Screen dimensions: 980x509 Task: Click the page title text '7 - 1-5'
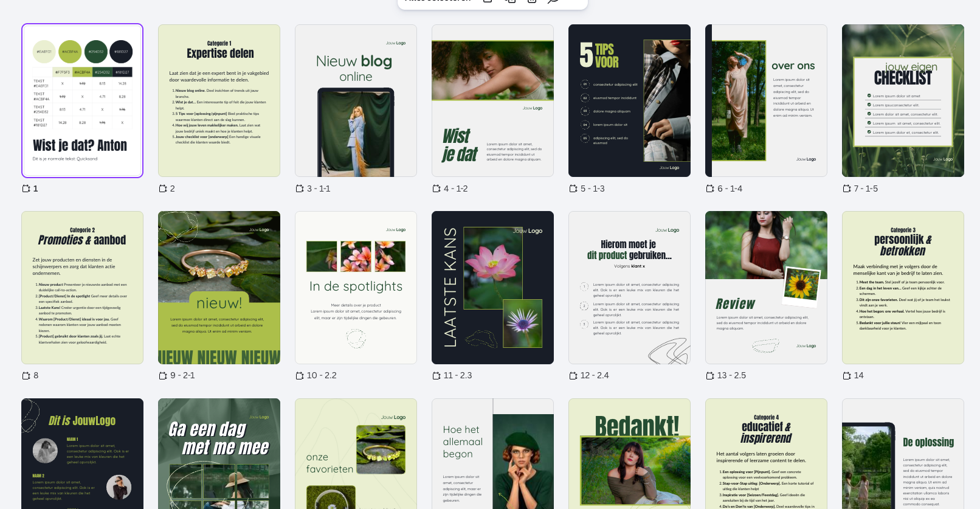coord(866,189)
